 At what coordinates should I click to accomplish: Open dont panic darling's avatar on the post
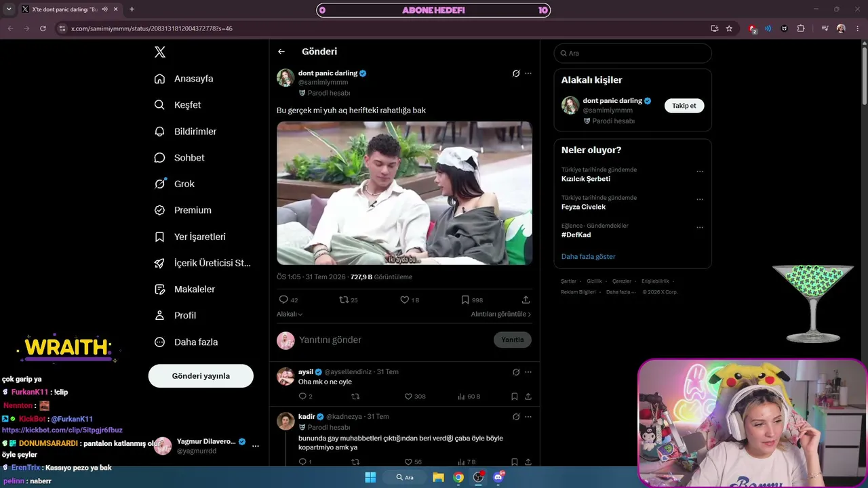click(285, 78)
